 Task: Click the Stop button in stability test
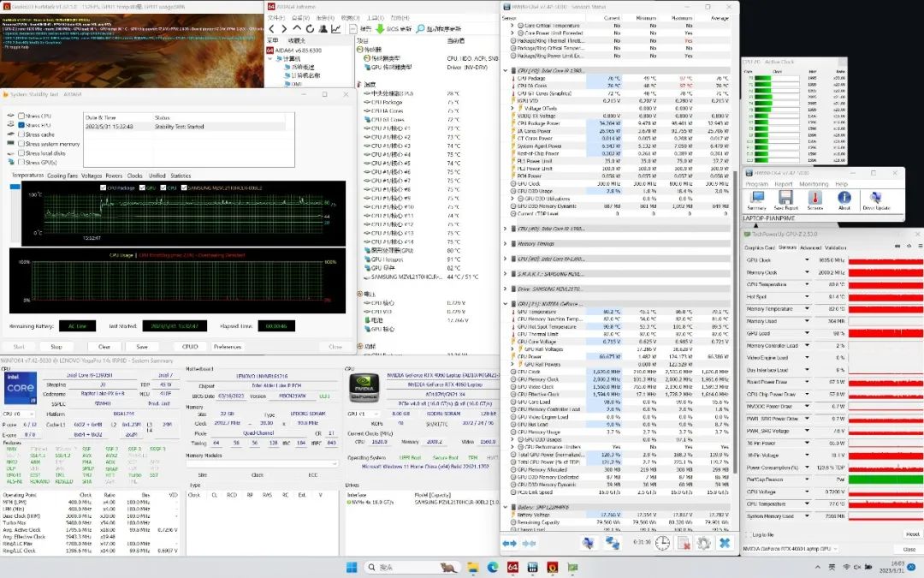pyautogui.click(x=56, y=347)
